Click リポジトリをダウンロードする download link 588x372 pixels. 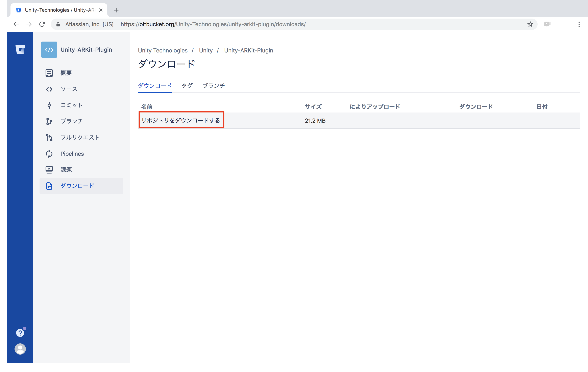click(181, 120)
